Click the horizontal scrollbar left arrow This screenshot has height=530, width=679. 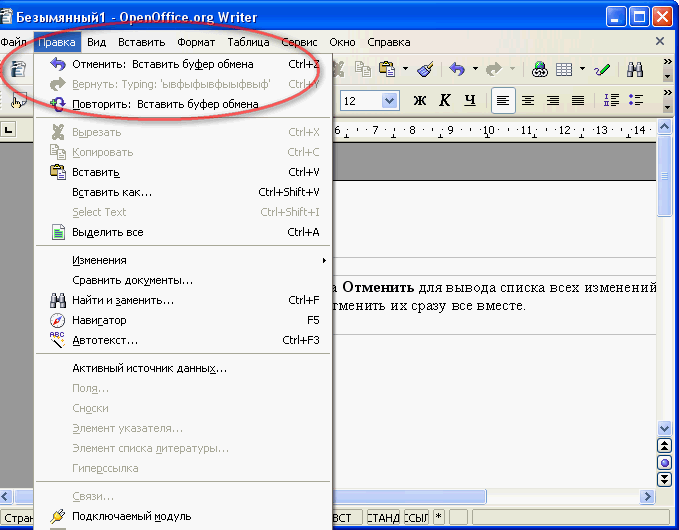click(6, 496)
